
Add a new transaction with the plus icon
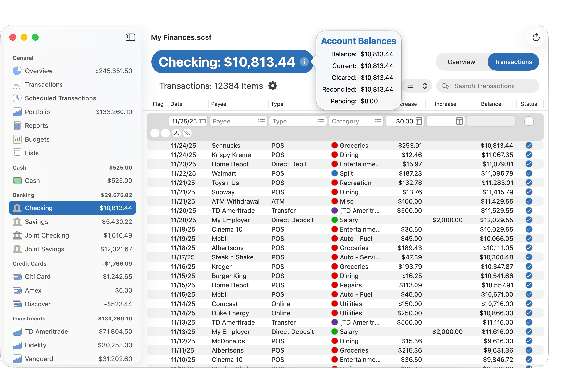tap(155, 133)
